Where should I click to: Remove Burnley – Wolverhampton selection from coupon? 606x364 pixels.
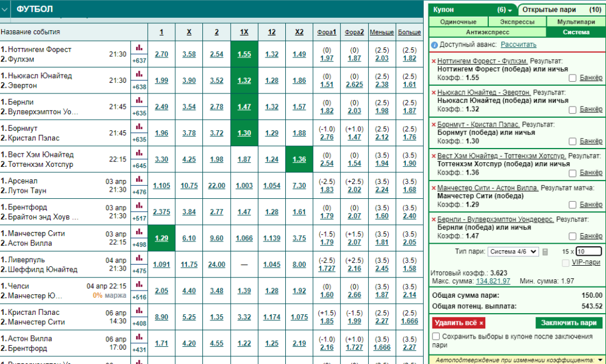coord(434,220)
